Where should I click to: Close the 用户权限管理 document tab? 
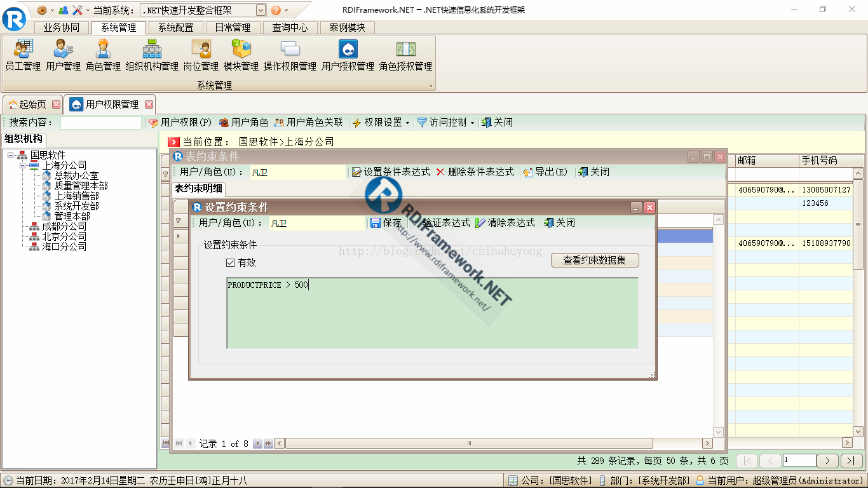point(149,104)
